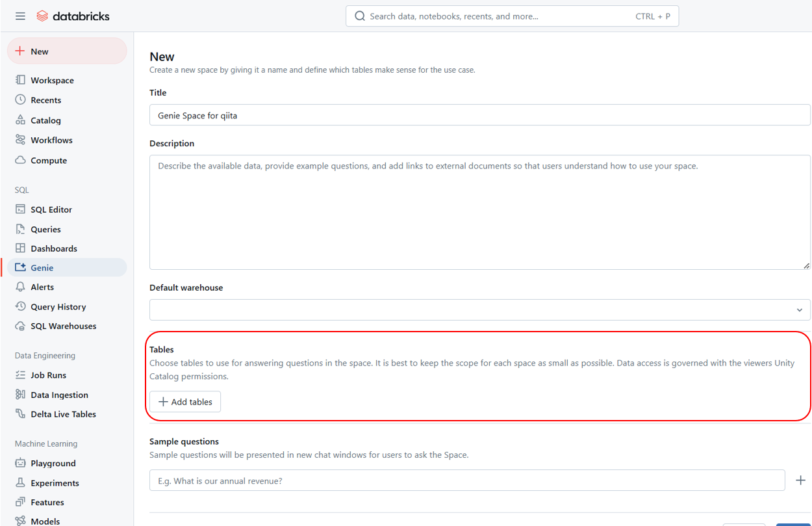812x526 pixels.
Task: Click the Add tables button
Action: coord(185,402)
